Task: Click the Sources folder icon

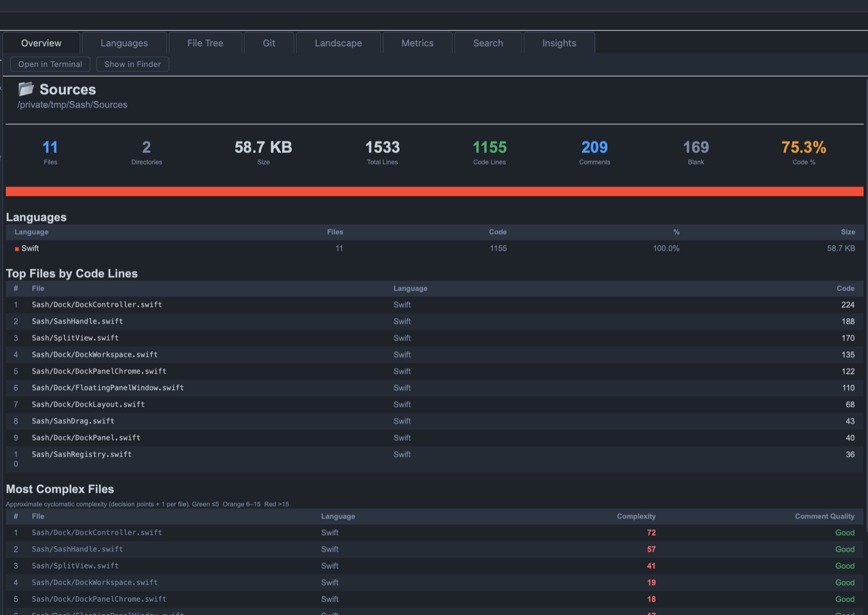Action: [x=26, y=89]
